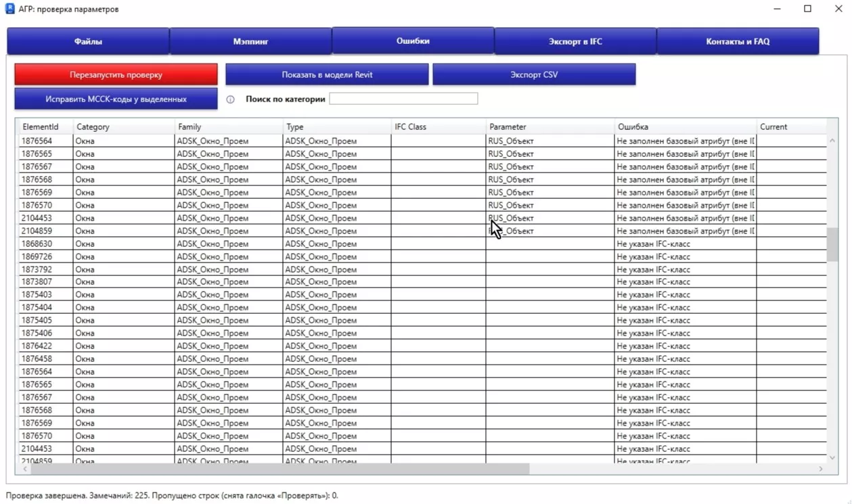852x504 pixels.
Task: Select ElementId cell 1869726
Action: pyautogui.click(x=46, y=256)
